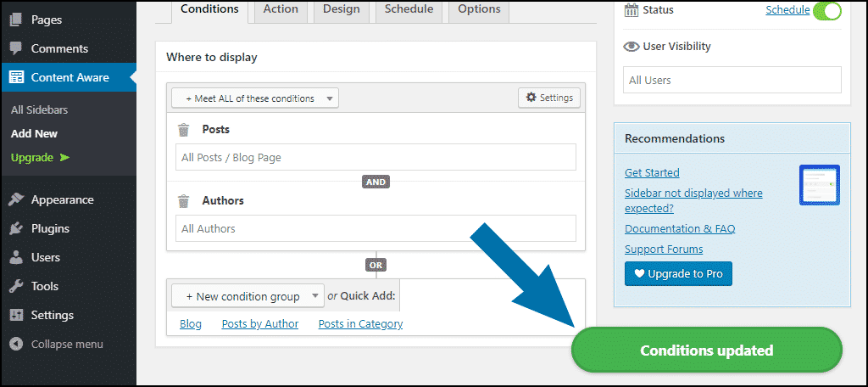Expand Meet ALL of these conditions dropdown

255,98
